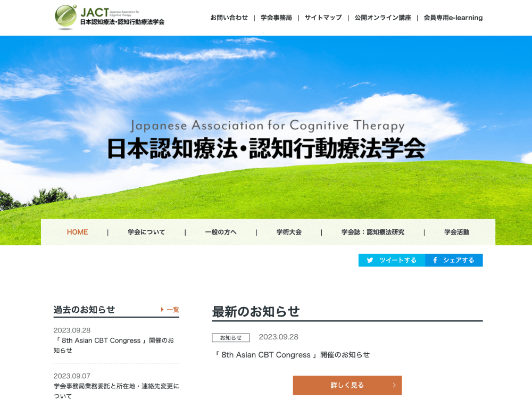Open 一般の方へ menu item
The image size is (532, 399).
(x=221, y=232)
